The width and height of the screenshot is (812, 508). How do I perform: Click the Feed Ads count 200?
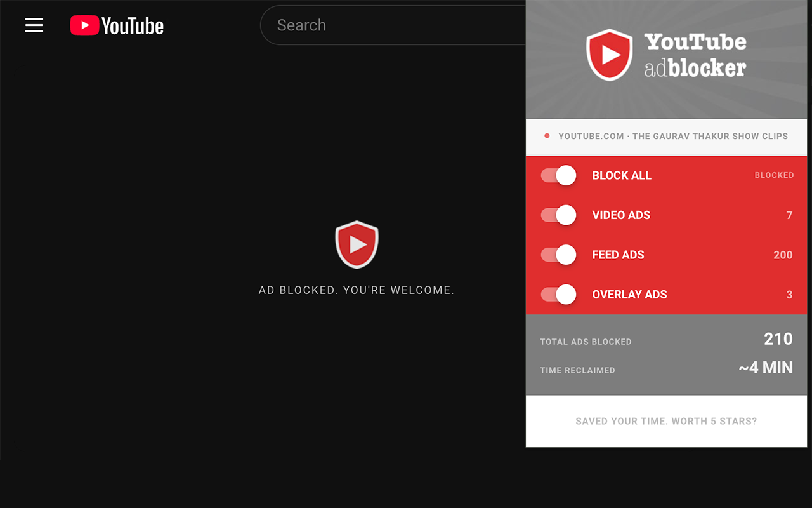(783, 255)
